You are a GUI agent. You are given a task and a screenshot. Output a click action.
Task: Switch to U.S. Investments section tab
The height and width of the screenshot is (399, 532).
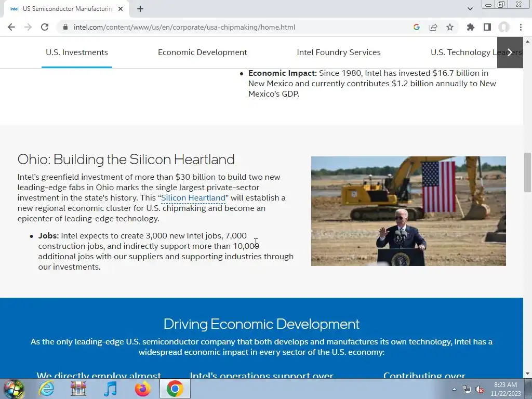(x=77, y=52)
